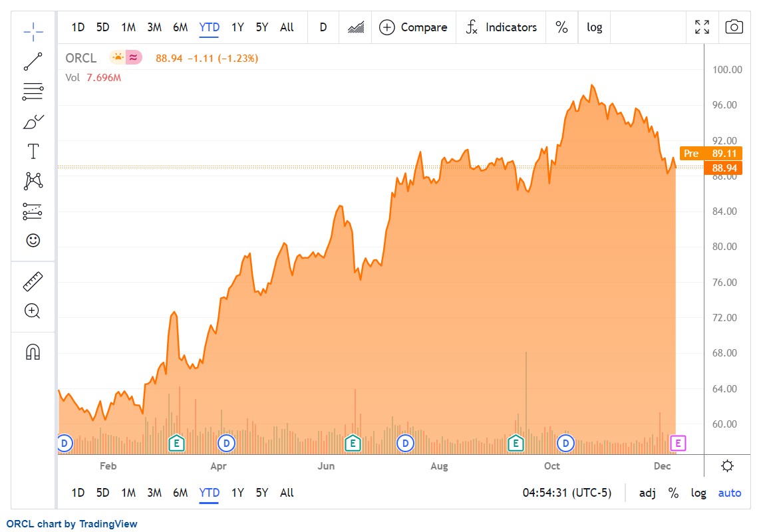
Task: Activate the zoom in tool
Action: pos(33,311)
